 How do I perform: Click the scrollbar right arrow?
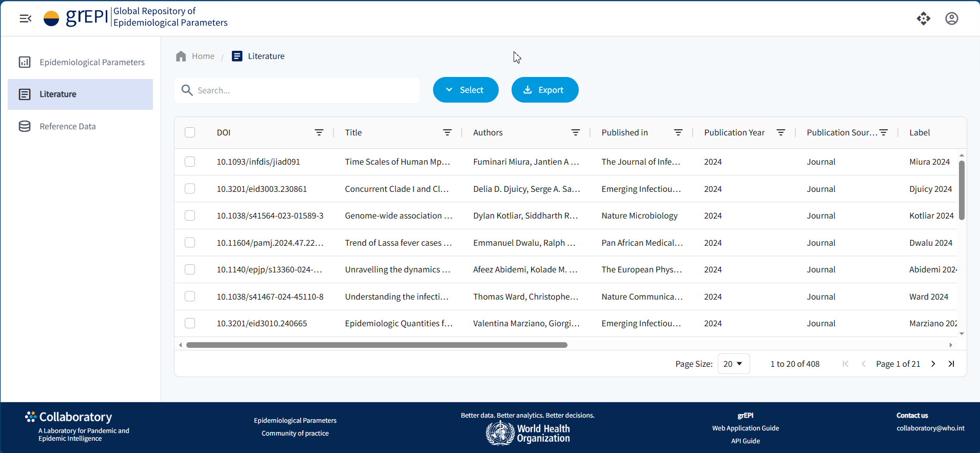pos(951,345)
